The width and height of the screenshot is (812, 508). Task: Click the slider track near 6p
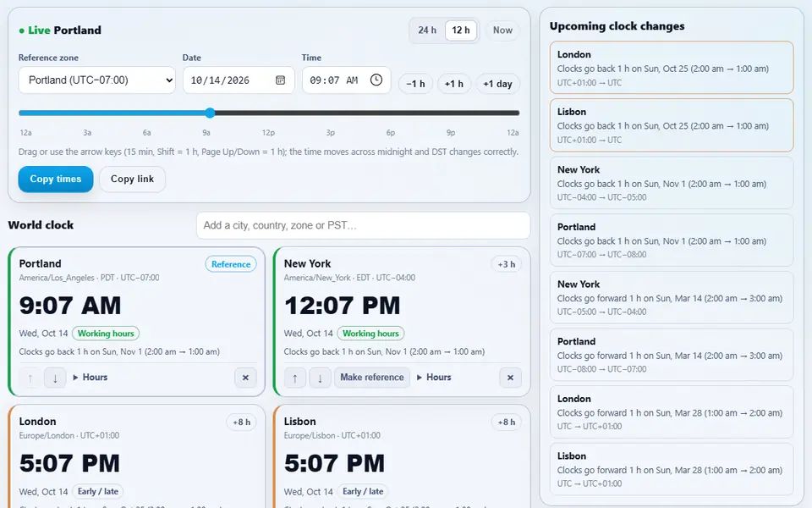pos(391,113)
